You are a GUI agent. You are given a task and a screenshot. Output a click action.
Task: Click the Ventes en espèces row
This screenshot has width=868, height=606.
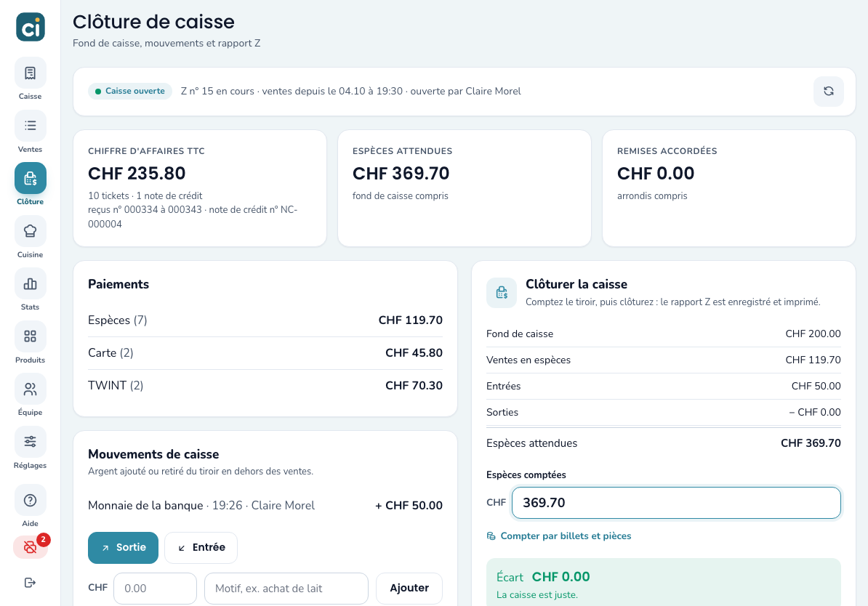[x=663, y=360]
